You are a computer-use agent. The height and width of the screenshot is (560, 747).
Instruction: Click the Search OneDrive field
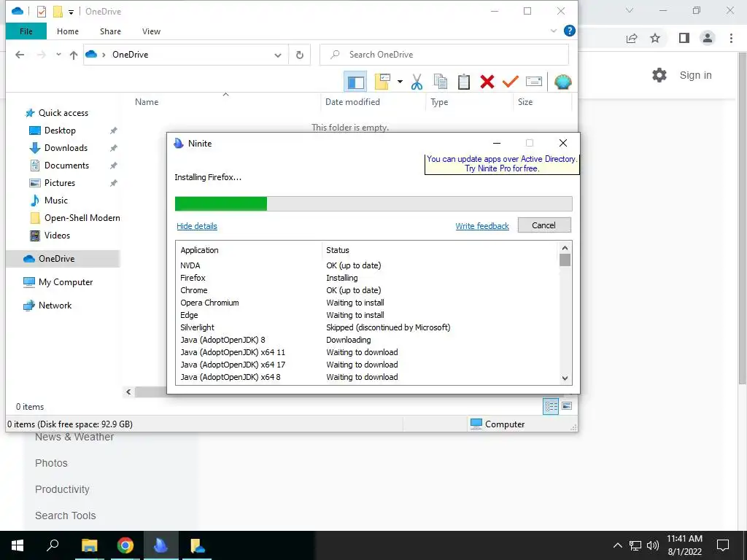[x=444, y=55]
